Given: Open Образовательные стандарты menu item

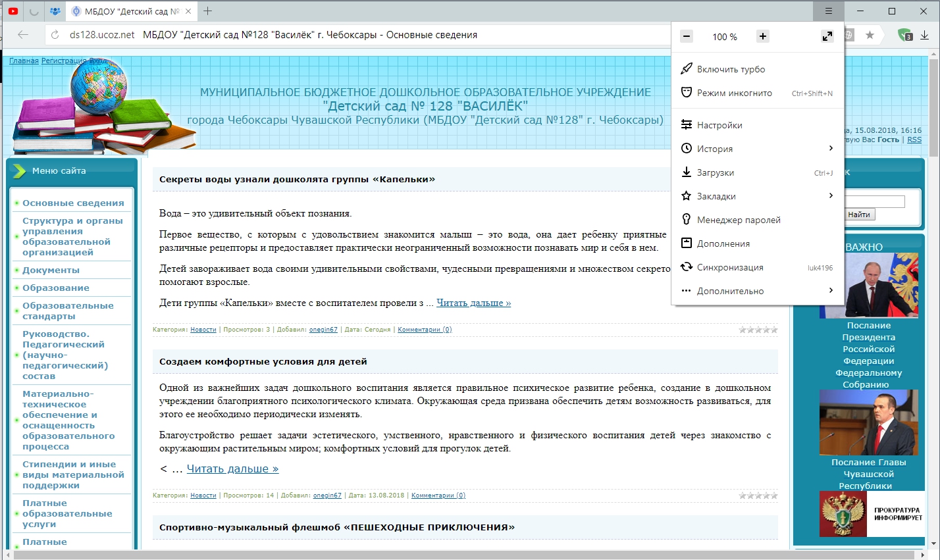Looking at the screenshot, I should tap(68, 311).
